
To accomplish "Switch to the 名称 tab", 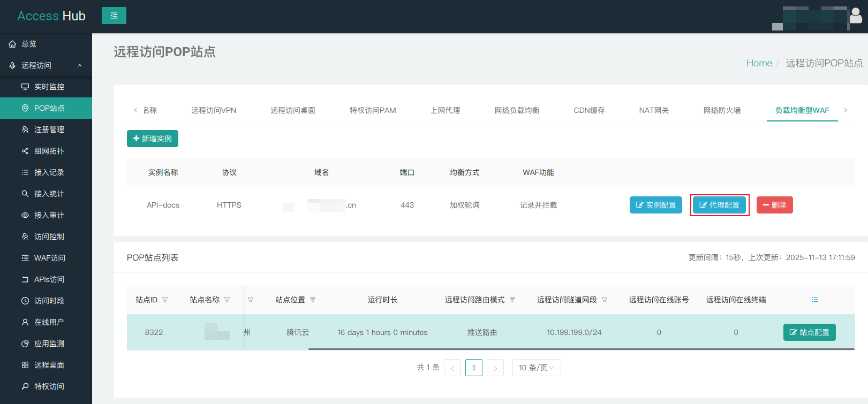I will 150,110.
